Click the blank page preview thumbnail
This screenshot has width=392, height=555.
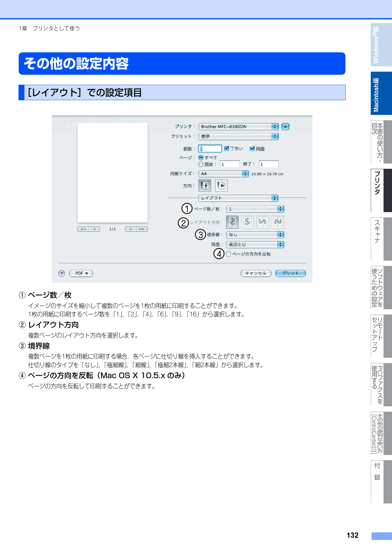(x=112, y=173)
